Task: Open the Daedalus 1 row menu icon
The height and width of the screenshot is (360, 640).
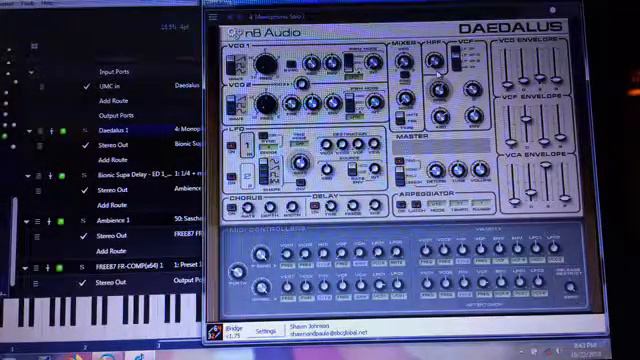Action: coord(40,131)
